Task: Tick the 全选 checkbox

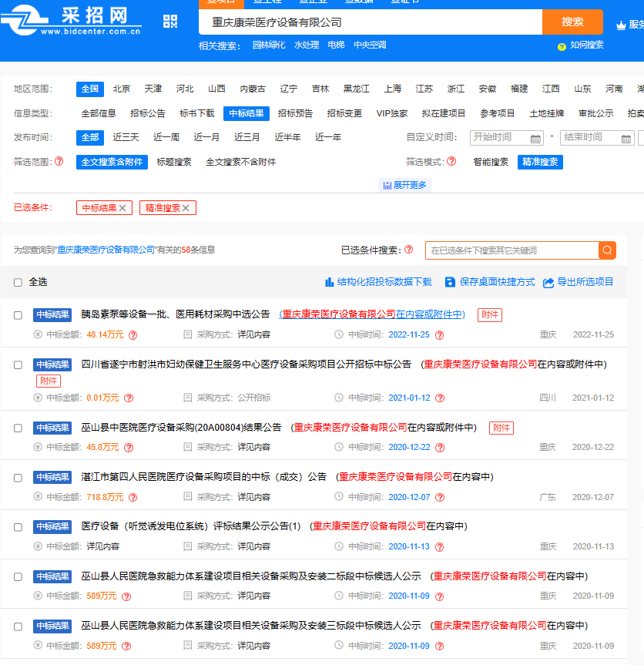Action: [18, 283]
